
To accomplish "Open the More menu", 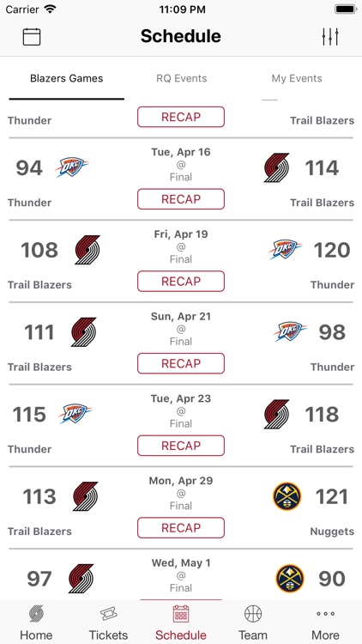I will pyautogui.click(x=325, y=623).
